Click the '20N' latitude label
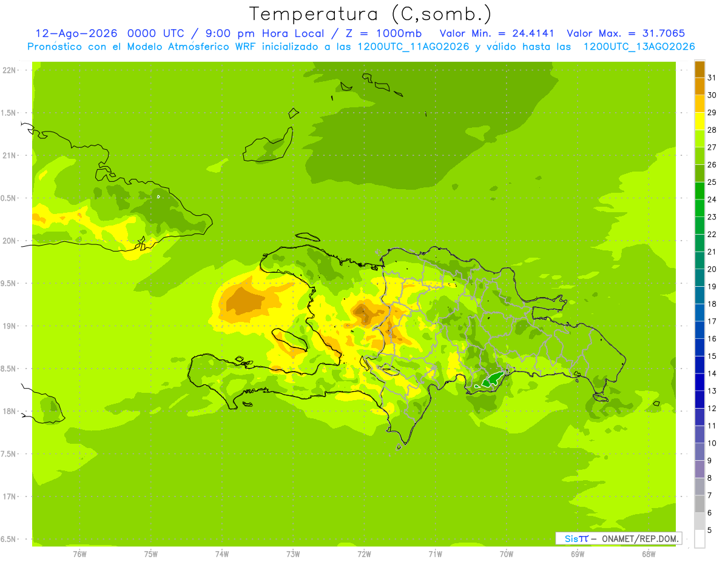This screenshot has width=728, height=562. pos(10,241)
